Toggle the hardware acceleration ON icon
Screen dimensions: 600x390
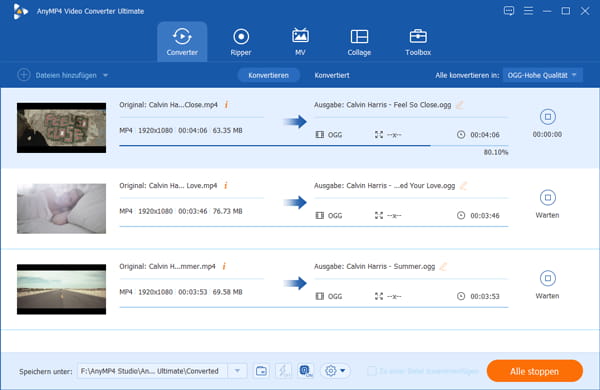pos(305,371)
